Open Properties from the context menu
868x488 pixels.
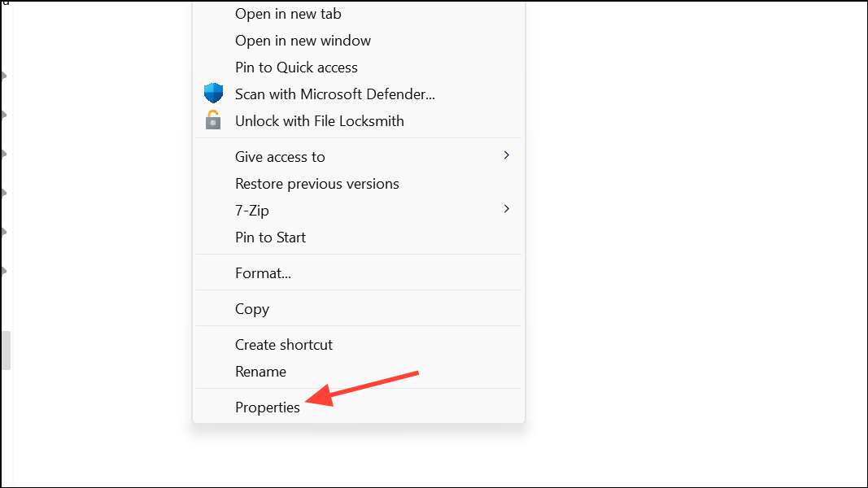pos(267,407)
